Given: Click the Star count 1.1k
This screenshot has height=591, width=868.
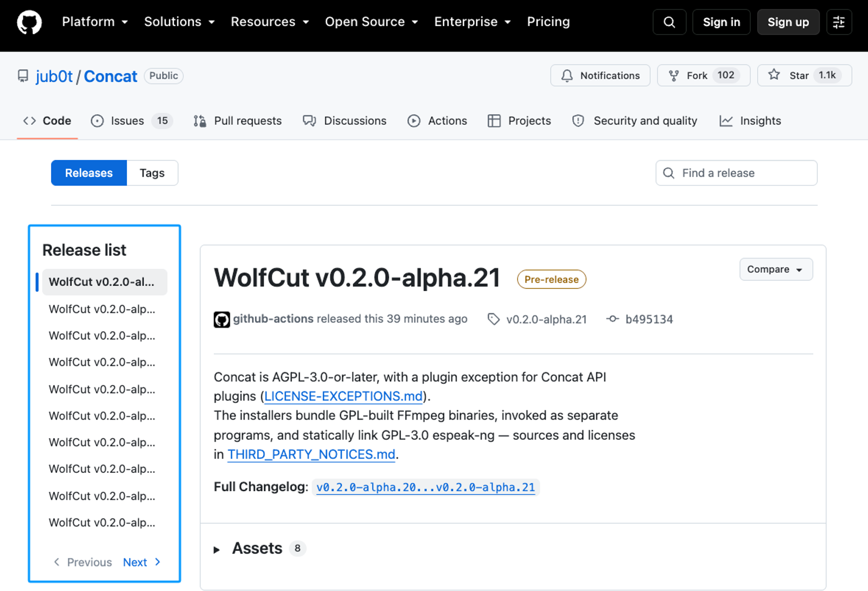Looking at the screenshot, I should 827,75.
